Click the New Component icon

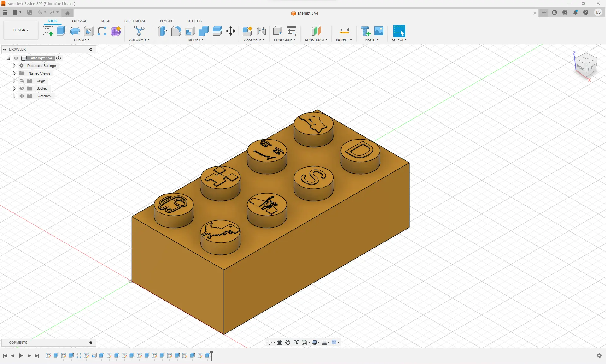pos(247,31)
